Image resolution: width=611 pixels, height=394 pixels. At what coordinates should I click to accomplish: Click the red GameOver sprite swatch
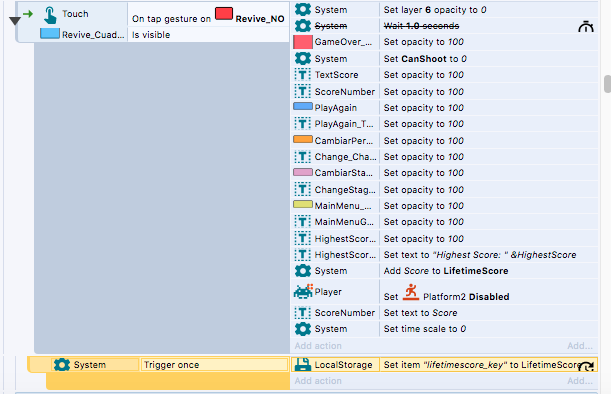pyautogui.click(x=303, y=42)
